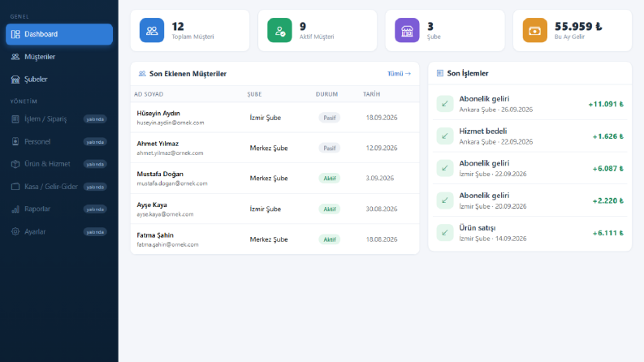Click the İşlem / Sipariş list icon
Viewport: 644px width, 362px height.
point(15,119)
